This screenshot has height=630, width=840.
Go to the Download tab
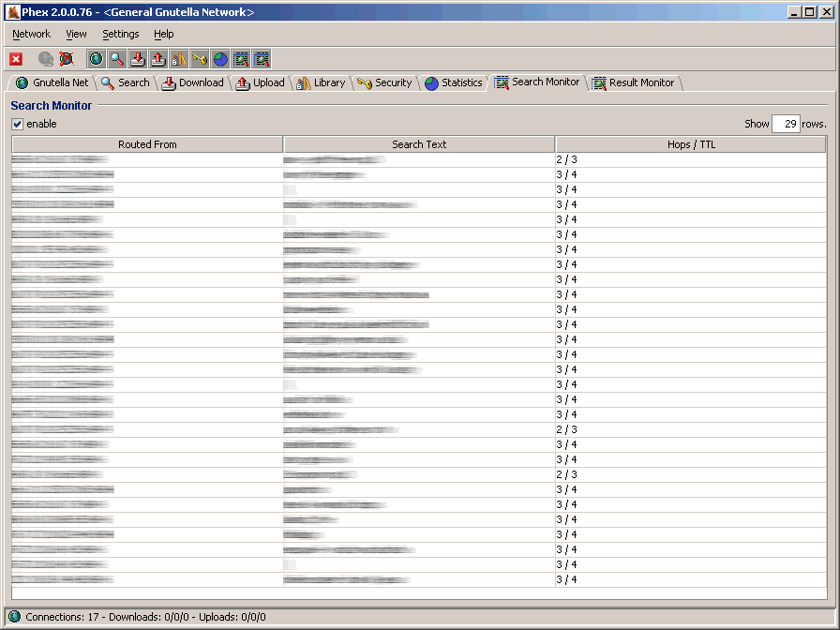click(x=193, y=83)
